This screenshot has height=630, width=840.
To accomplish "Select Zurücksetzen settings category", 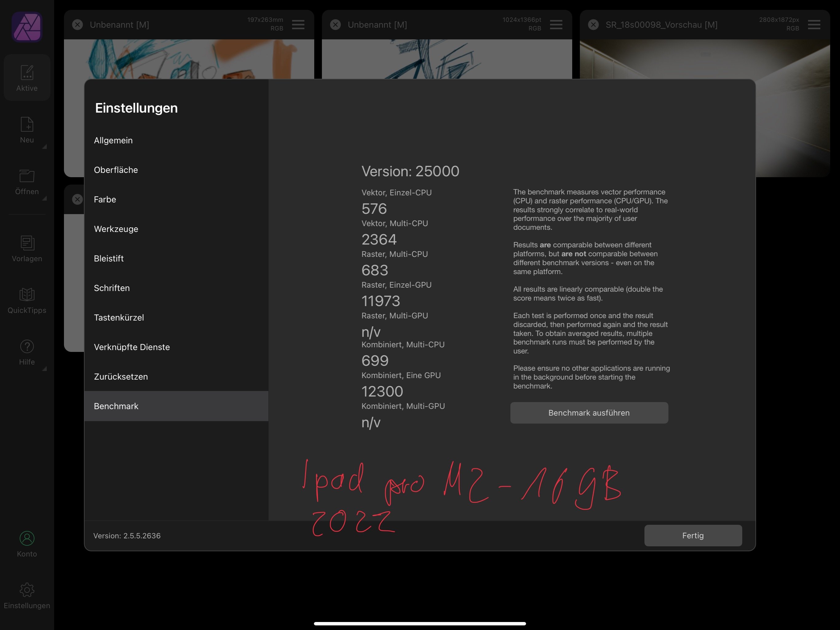I will [176, 377].
